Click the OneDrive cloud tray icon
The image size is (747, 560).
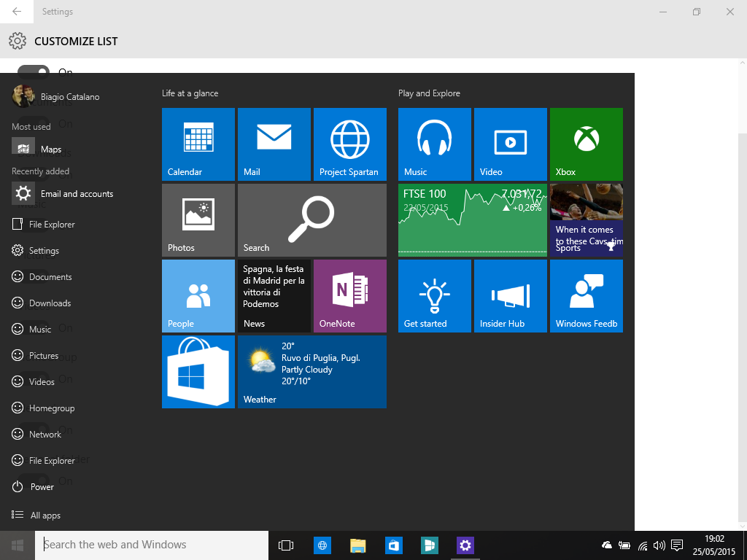[x=607, y=545]
